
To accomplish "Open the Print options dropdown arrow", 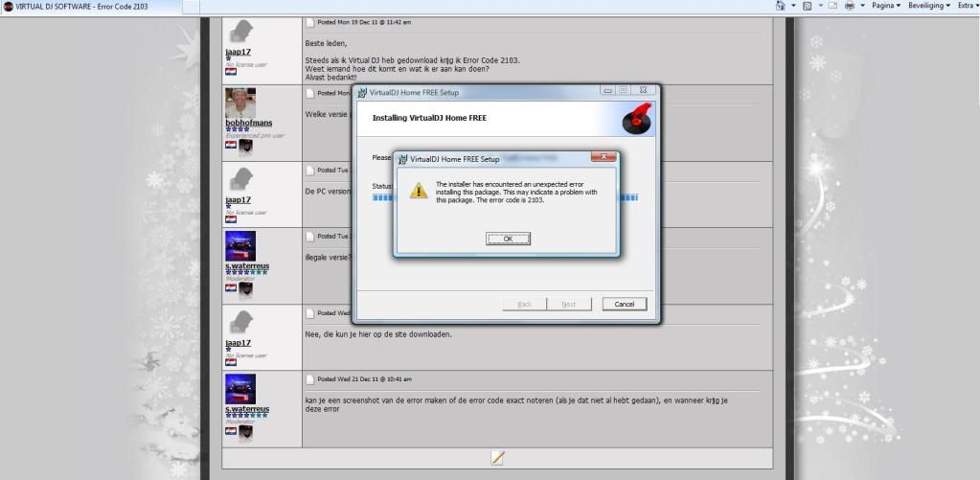I will pyautogui.click(x=862, y=5).
